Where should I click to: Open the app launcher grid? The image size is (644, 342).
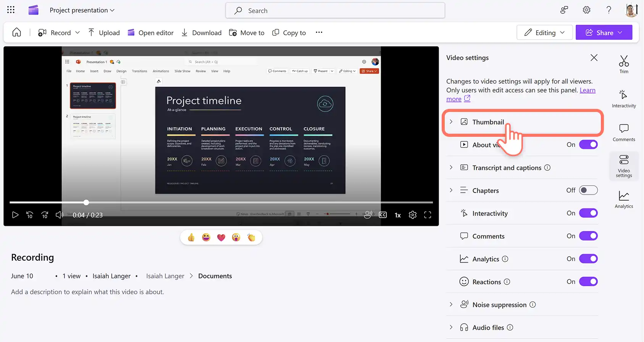point(11,10)
